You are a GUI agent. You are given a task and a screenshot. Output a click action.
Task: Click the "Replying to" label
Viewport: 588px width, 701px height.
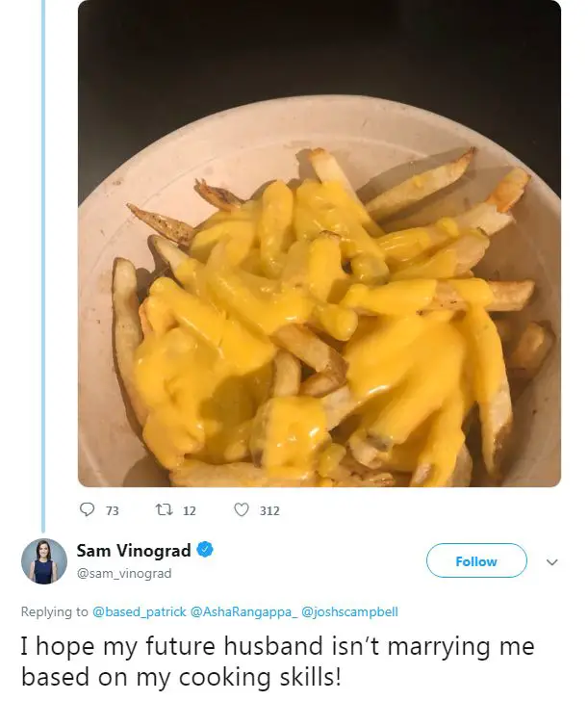[x=55, y=611]
